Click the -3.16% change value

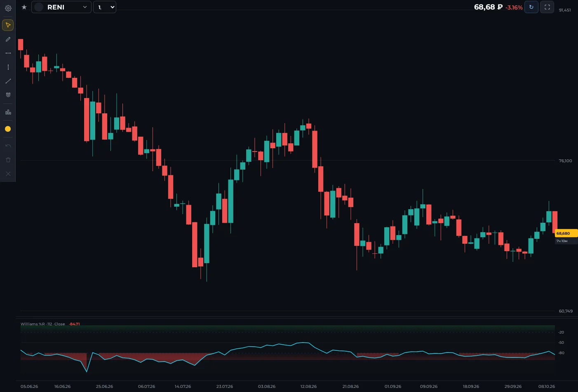514,7
